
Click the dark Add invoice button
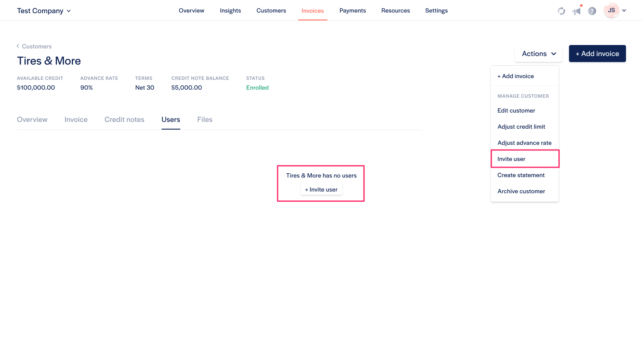597,54
